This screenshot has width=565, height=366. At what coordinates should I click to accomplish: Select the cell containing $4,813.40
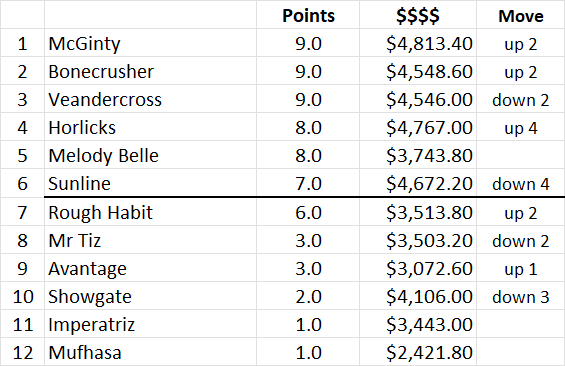click(x=418, y=43)
